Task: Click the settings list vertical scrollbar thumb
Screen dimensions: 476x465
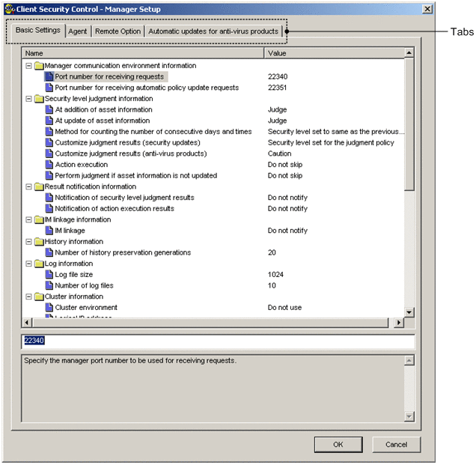Action: click(409, 124)
